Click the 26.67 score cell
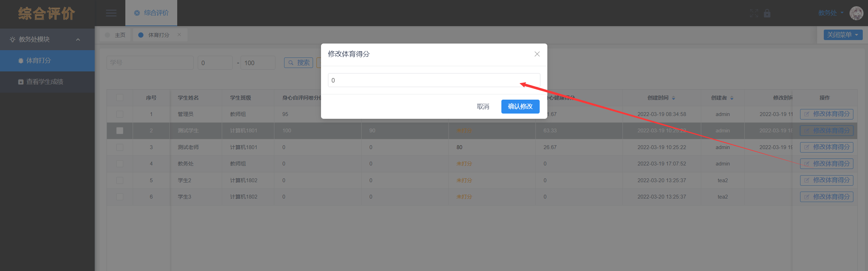The width and height of the screenshot is (868, 271). pyautogui.click(x=550, y=147)
